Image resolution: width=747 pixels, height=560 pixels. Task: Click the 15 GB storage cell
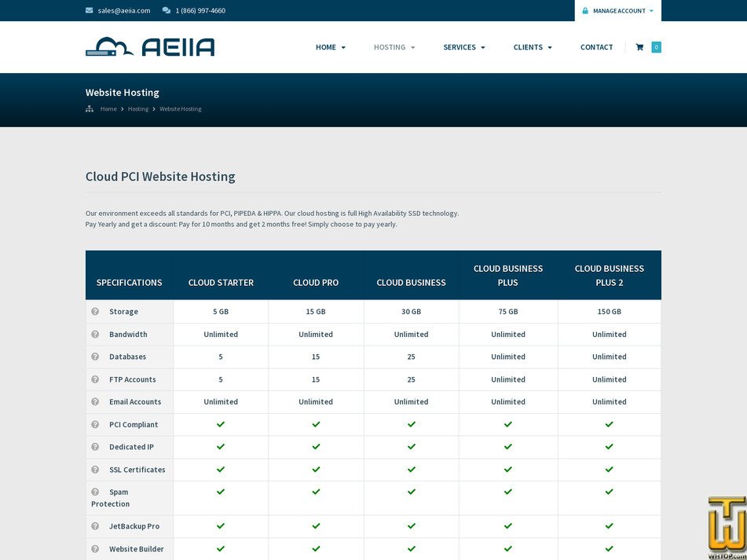click(316, 312)
